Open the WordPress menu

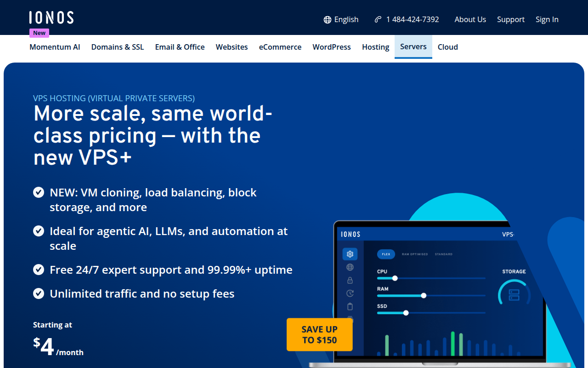pyautogui.click(x=332, y=47)
